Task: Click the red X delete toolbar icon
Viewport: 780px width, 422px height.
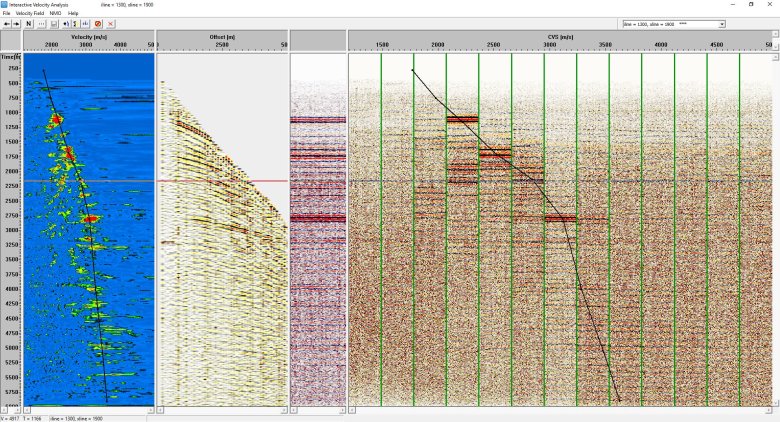Action: 110,23
